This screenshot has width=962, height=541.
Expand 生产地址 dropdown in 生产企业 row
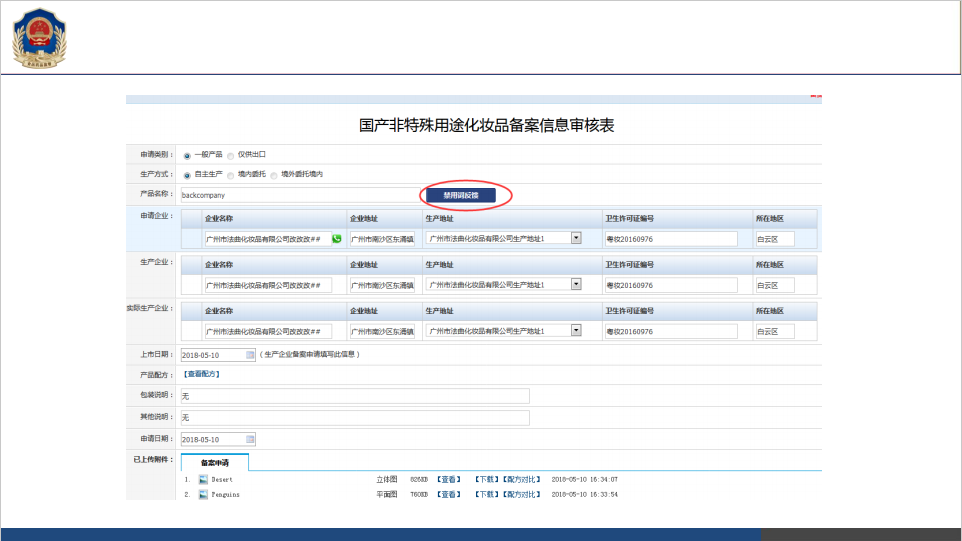pyautogui.click(x=576, y=284)
